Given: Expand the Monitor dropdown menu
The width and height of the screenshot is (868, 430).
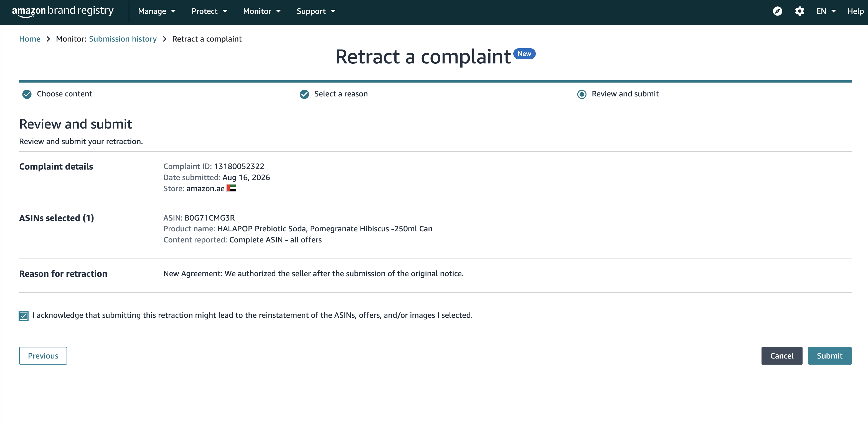Looking at the screenshot, I should pyautogui.click(x=262, y=11).
